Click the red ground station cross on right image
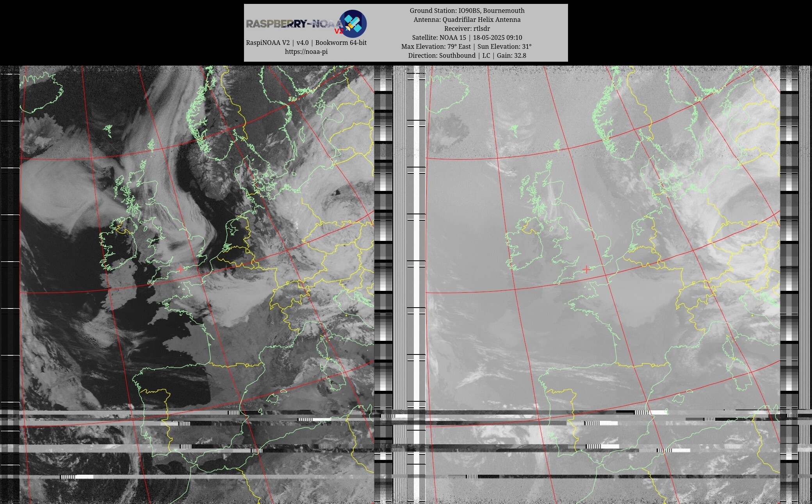Image resolution: width=812 pixels, height=504 pixels. click(x=586, y=269)
